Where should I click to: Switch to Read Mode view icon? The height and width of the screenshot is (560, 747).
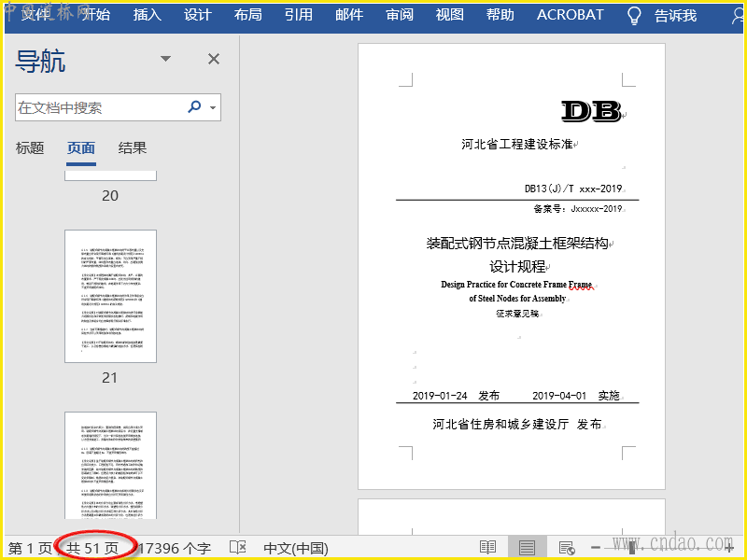coord(487,548)
